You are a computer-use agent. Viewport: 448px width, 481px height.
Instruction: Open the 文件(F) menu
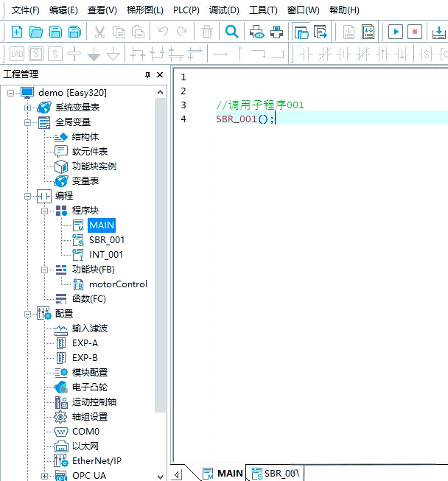26,10
